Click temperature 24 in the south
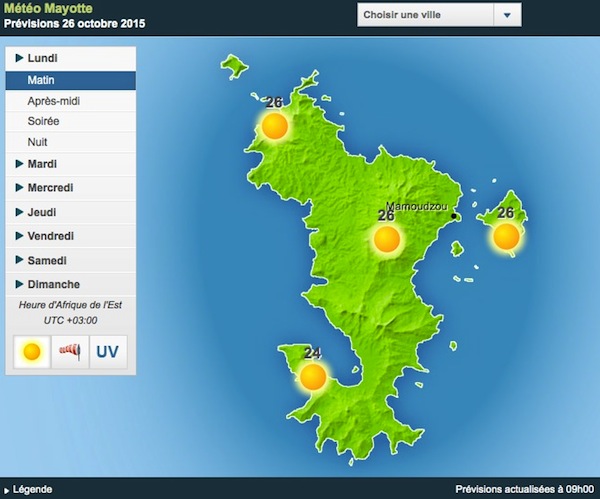Screen dimensions: 600x499 pos(312,353)
